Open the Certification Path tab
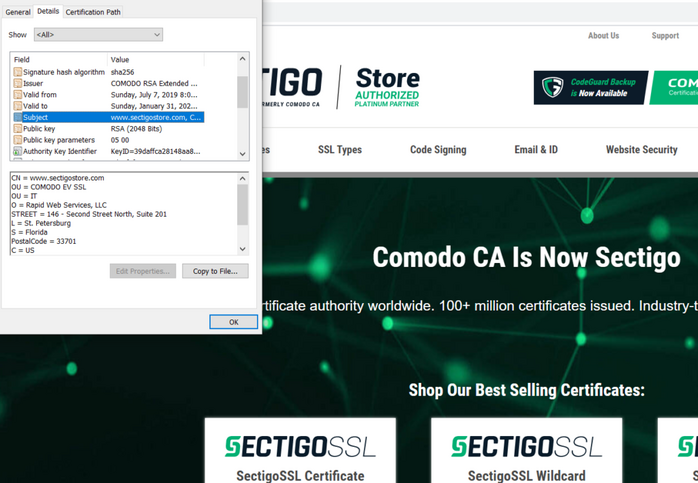The width and height of the screenshot is (698, 483). (x=93, y=12)
